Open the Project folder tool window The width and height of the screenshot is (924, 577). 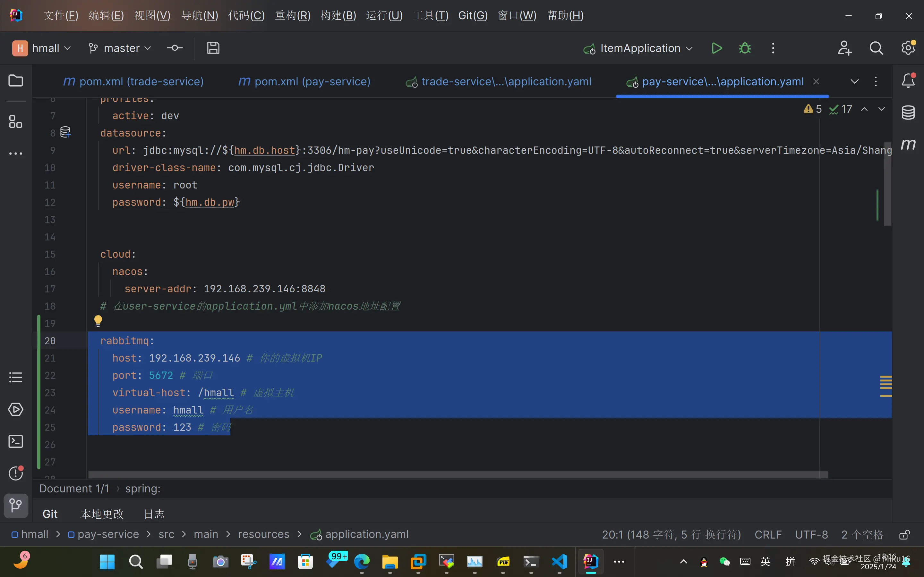point(16,80)
